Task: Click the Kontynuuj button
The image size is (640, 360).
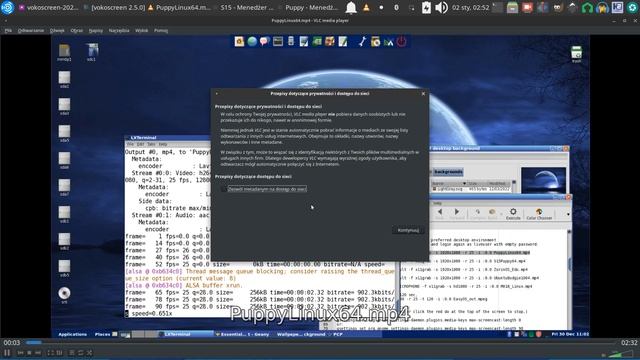Action: pos(408,230)
